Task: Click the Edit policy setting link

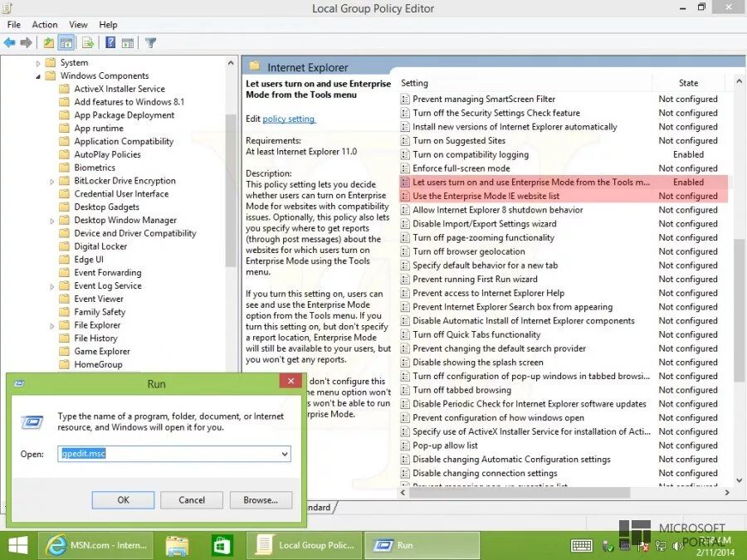Action: pos(289,119)
